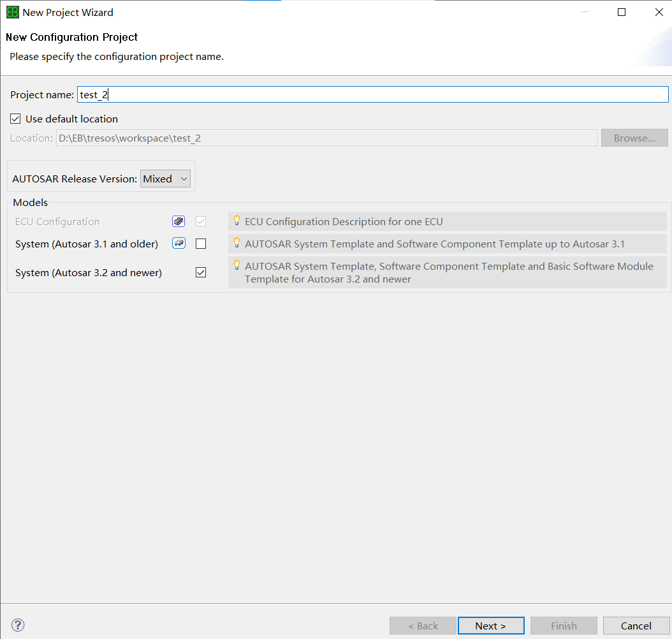The image size is (672, 639).
Task: Click lightbulb beside Basic Software Module Template description
Action: pyautogui.click(x=237, y=265)
